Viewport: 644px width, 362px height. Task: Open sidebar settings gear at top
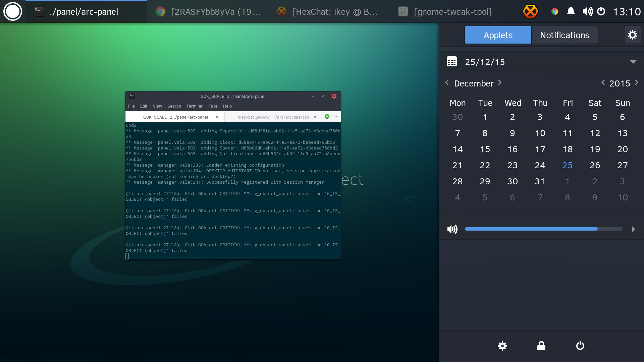[x=633, y=35]
